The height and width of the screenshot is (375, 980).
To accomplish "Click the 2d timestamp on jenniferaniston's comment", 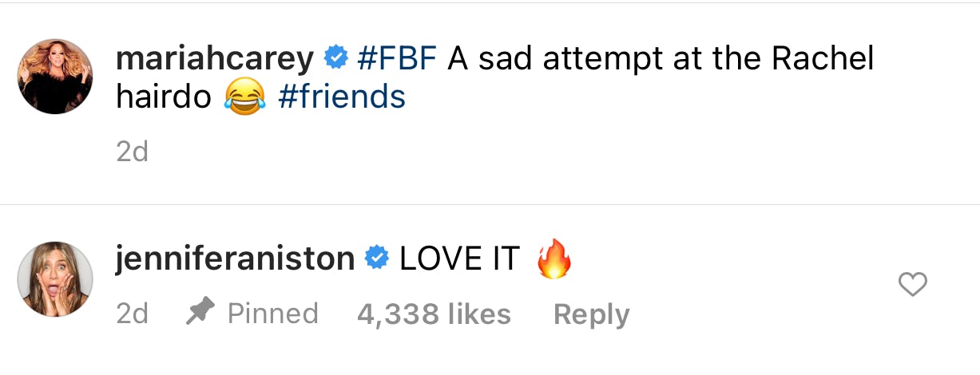I will pos(133,314).
